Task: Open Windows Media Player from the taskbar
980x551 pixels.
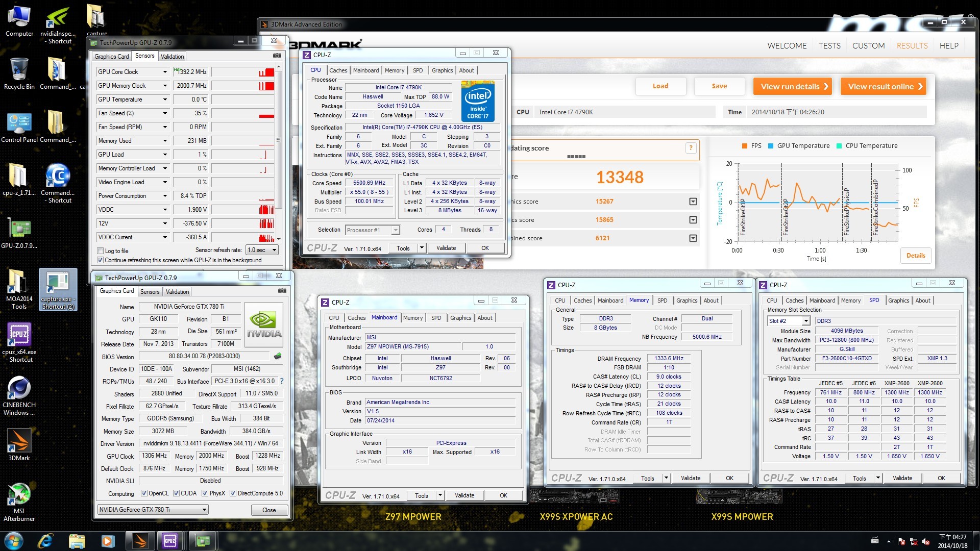Action: pos(108,541)
